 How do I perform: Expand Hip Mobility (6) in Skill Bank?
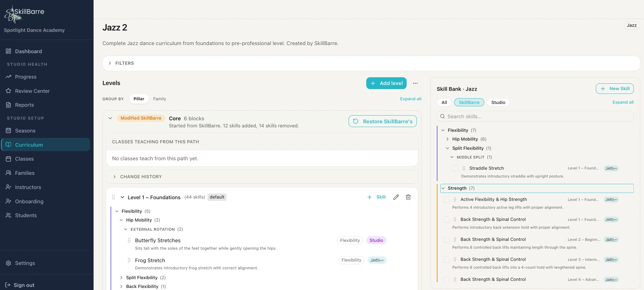pos(448,139)
